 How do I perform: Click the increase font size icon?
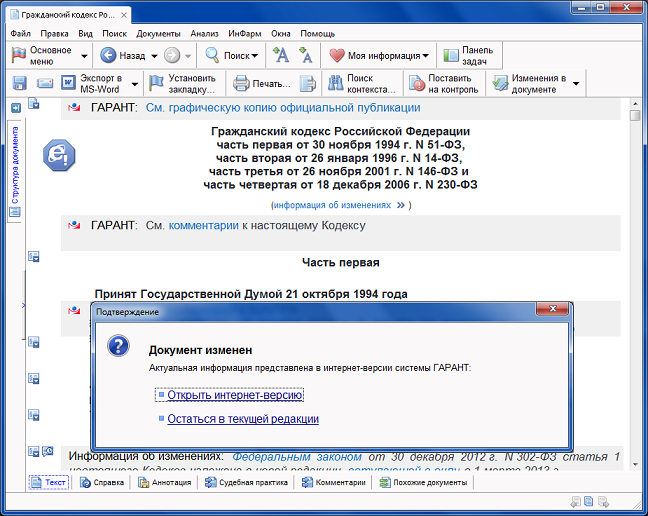(282, 56)
